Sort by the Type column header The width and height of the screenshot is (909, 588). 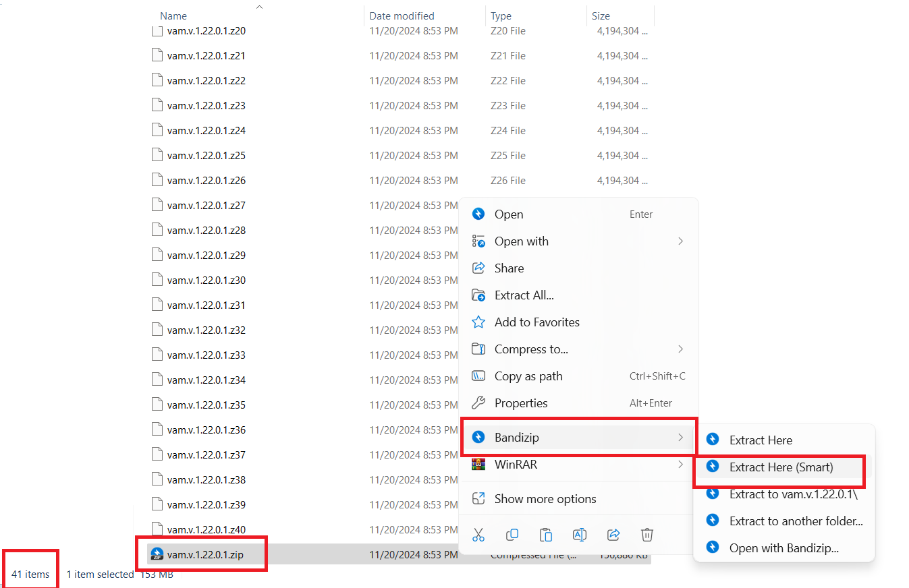(501, 16)
